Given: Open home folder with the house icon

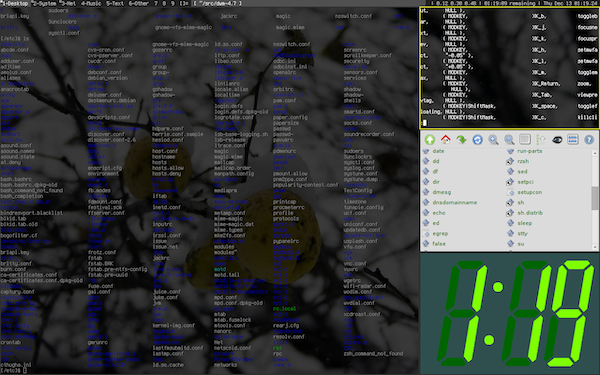Looking at the screenshot, I should pyautogui.click(x=445, y=139).
